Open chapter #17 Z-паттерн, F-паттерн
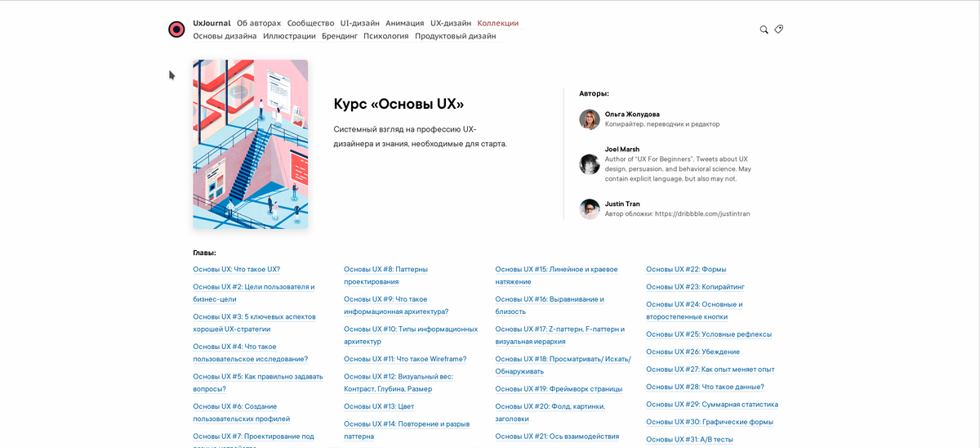980x448 pixels. pos(559,334)
